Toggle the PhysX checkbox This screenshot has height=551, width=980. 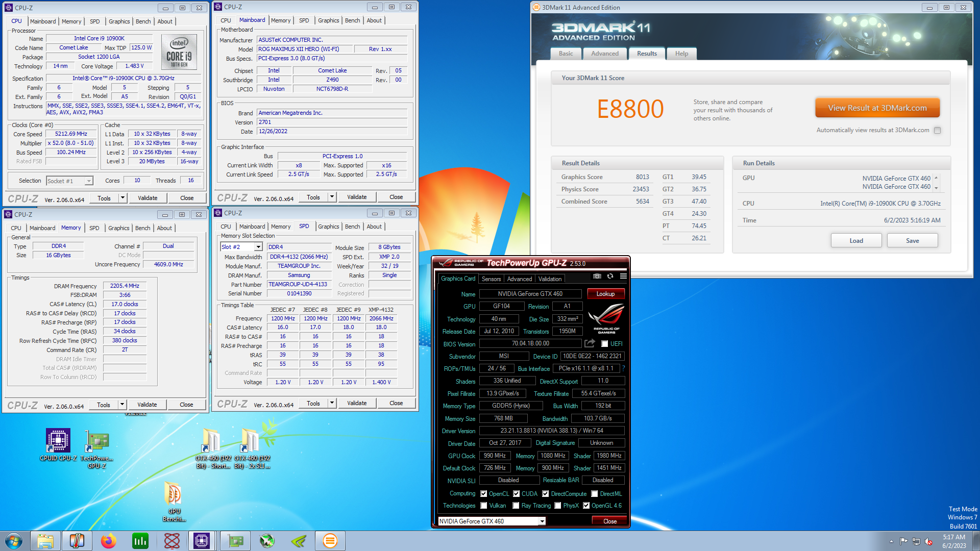(x=558, y=506)
